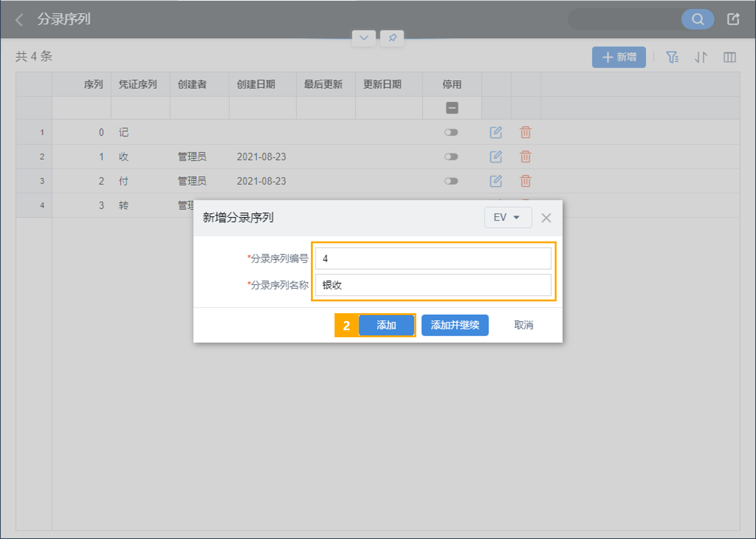Delete the 付 row
Image resolution: width=756 pixels, height=539 pixels.
(x=525, y=181)
